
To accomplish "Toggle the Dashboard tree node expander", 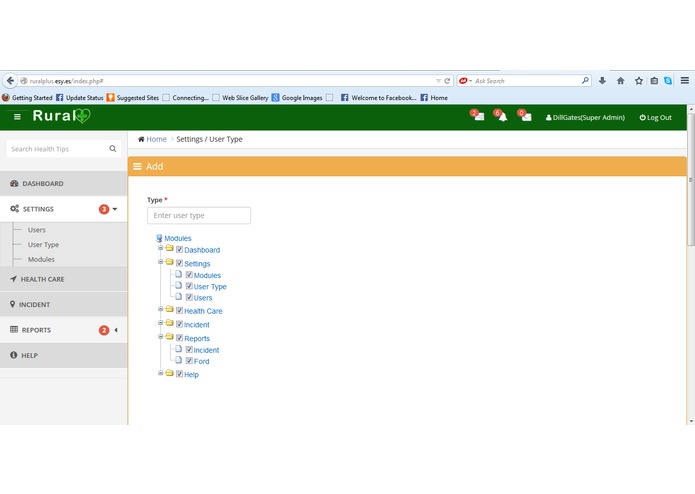I will pos(160,248).
